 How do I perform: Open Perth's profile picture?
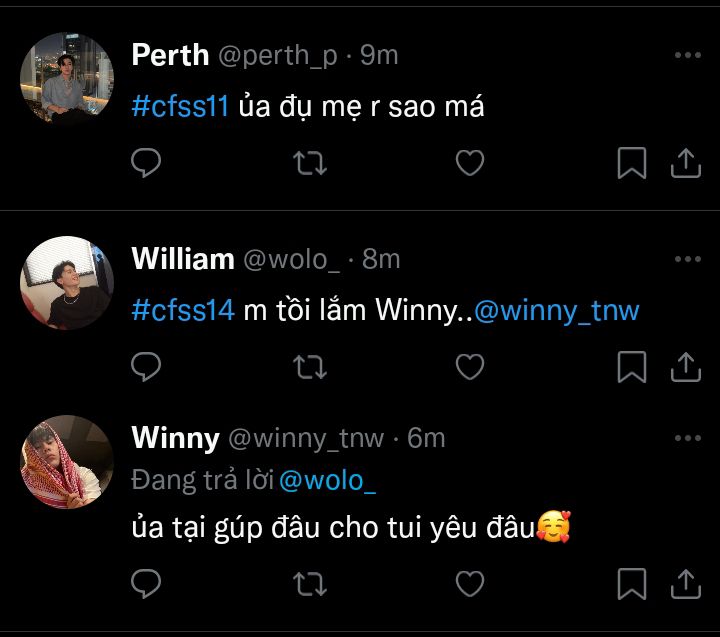(67, 79)
